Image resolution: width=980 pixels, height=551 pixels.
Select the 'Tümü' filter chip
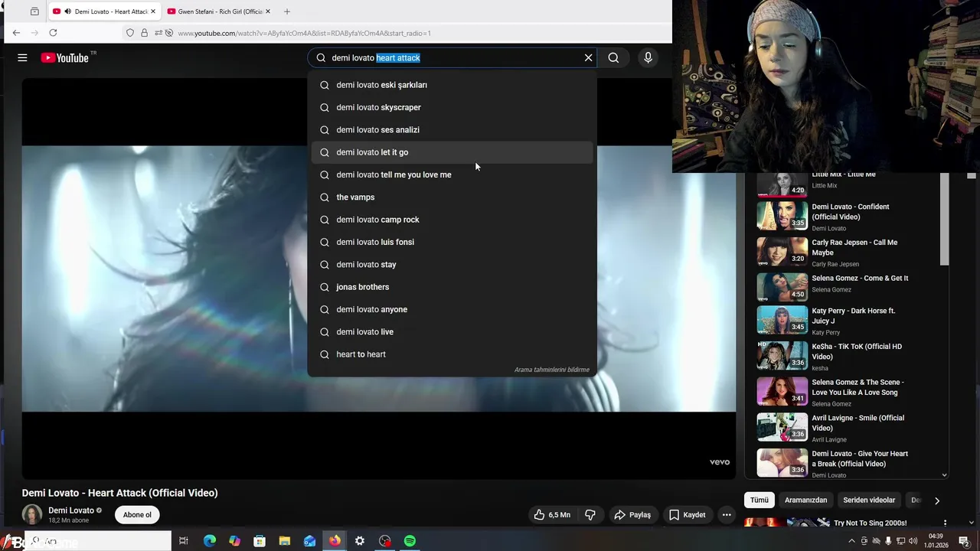tap(759, 500)
